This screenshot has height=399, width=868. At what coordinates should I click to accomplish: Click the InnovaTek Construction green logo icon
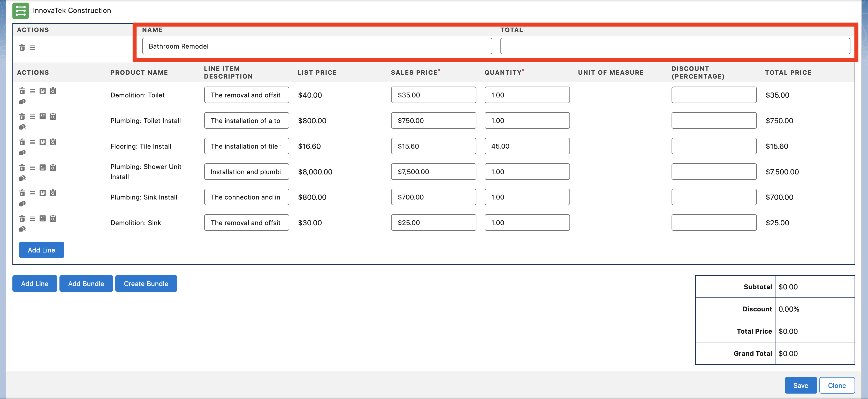point(21,11)
